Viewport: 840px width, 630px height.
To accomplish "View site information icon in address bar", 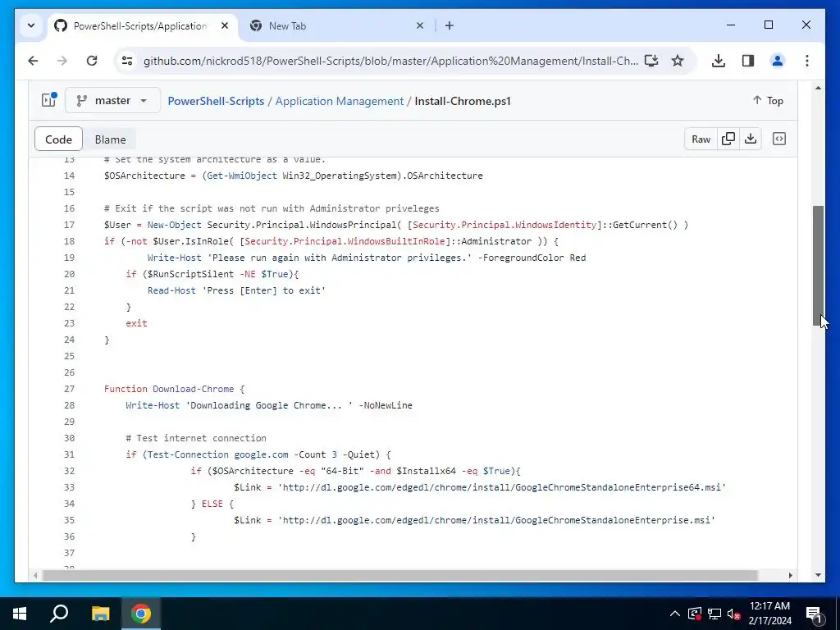I will 127,61.
